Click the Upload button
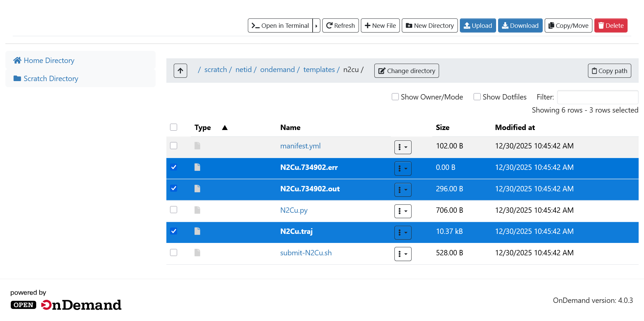The height and width of the screenshot is (321, 644). tap(477, 25)
